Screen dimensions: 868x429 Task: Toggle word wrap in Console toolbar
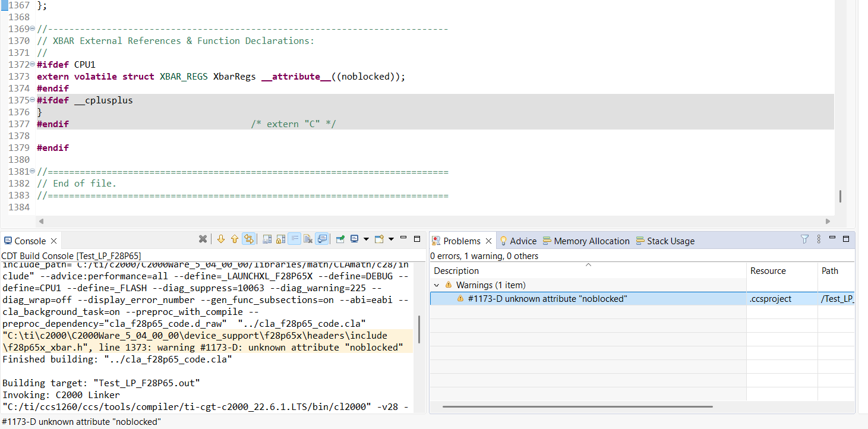point(294,239)
